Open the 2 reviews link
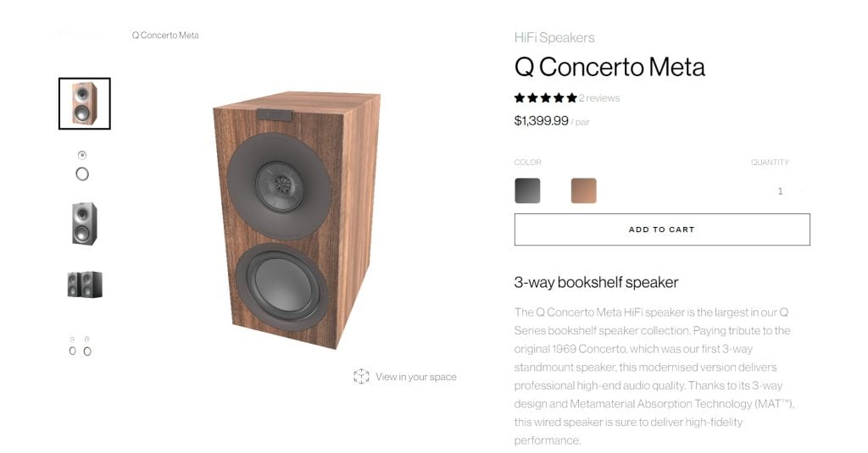868x453 pixels. 599,98
